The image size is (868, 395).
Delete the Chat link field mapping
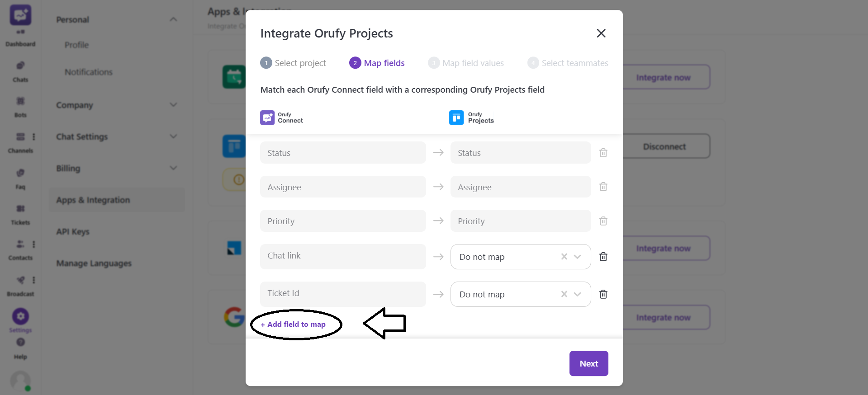click(603, 257)
